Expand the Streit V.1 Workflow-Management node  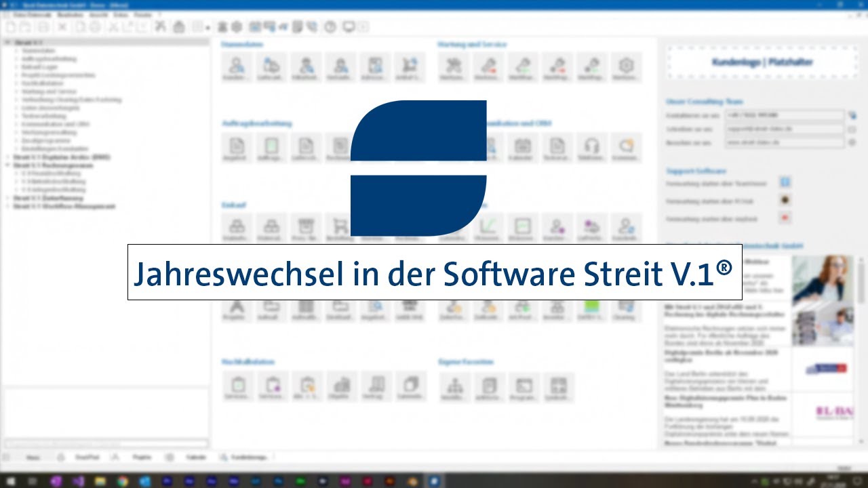click(x=7, y=206)
